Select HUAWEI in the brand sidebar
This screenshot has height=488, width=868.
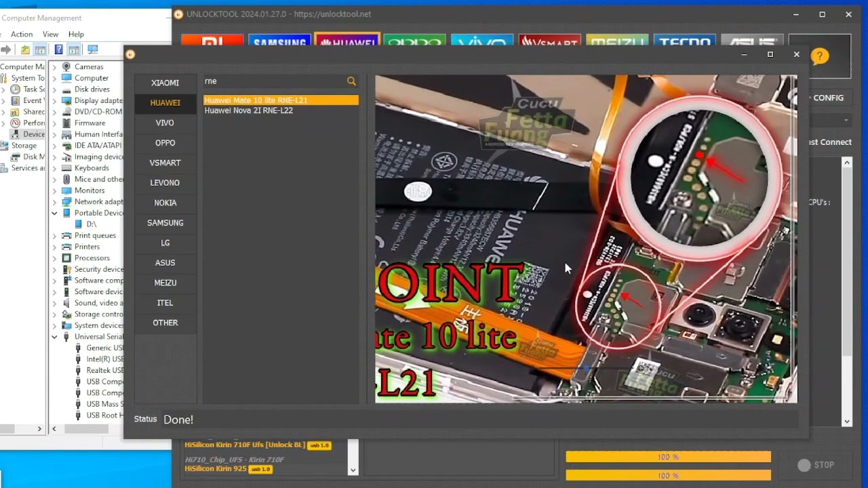[165, 103]
